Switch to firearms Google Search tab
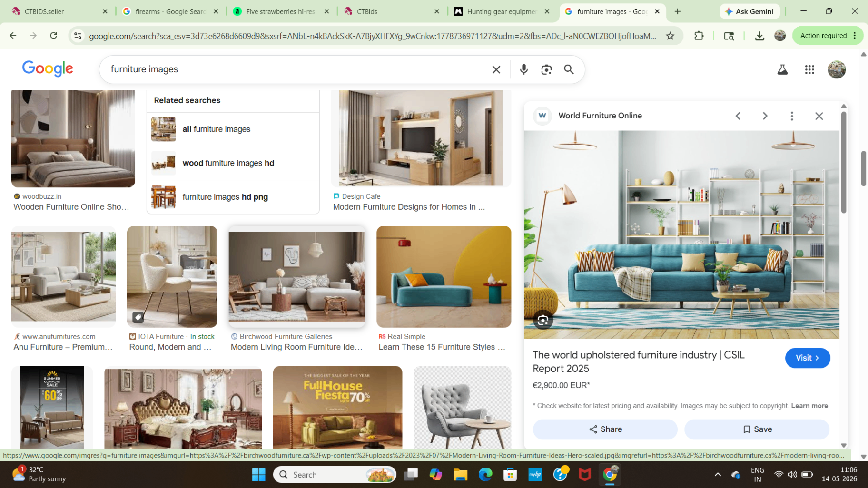The width and height of the screenshot is (868, 488). 170,11
